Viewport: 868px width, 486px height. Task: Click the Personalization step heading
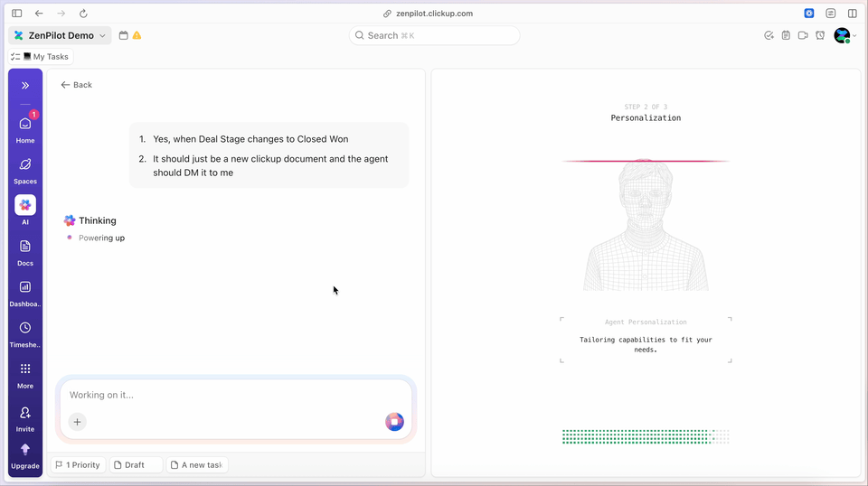click(646, 117)
